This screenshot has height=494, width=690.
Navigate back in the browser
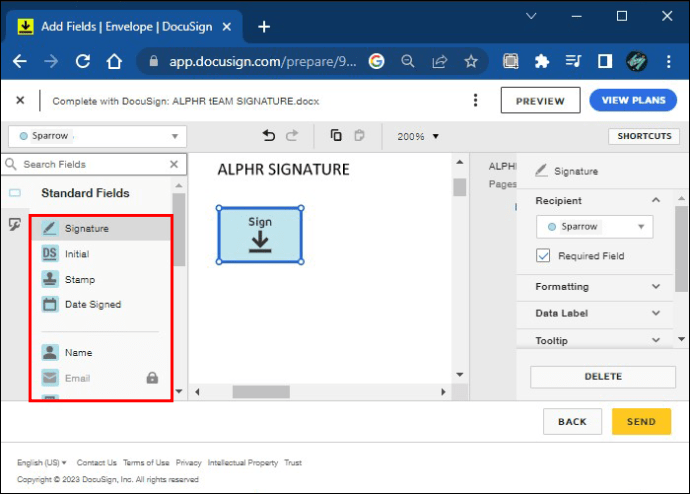click(x=20, y=61)
